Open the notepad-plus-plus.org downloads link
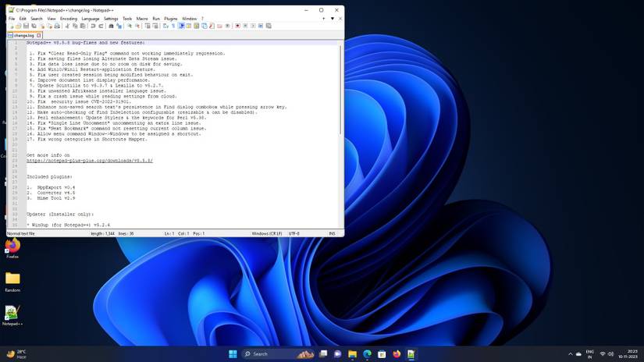The image size is (644, 362). click(89, 161)
